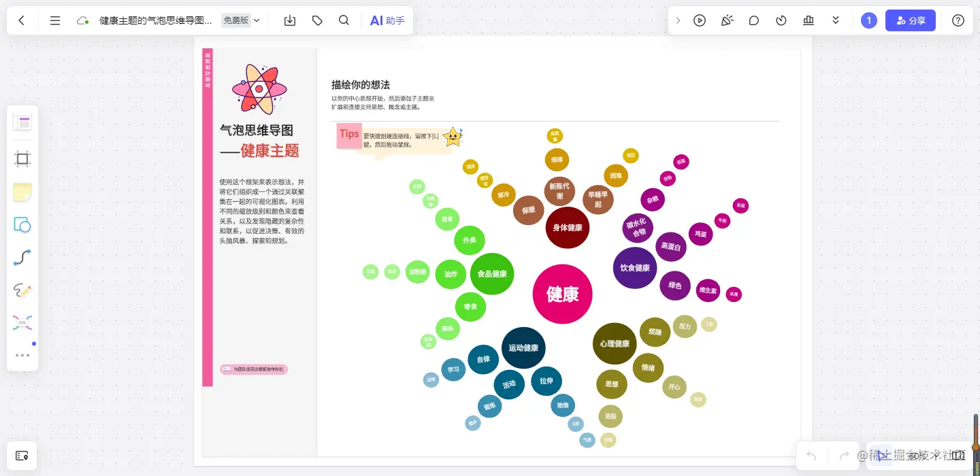
Task: Open the countdown timer tool
Action: (781, 20)
